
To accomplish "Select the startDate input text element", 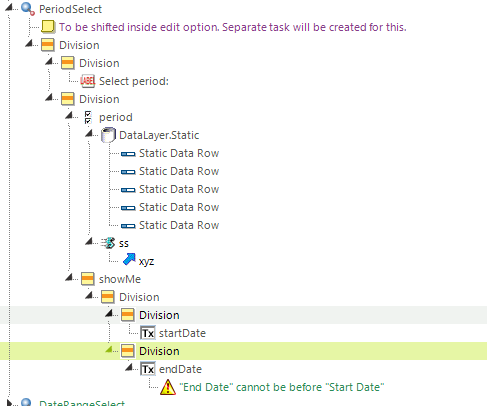I will [182, 333].
